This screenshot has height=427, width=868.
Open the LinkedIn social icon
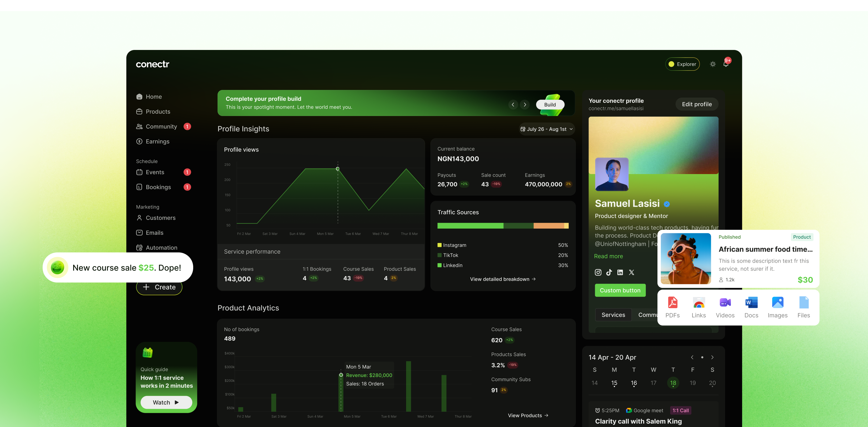point(620,272)
